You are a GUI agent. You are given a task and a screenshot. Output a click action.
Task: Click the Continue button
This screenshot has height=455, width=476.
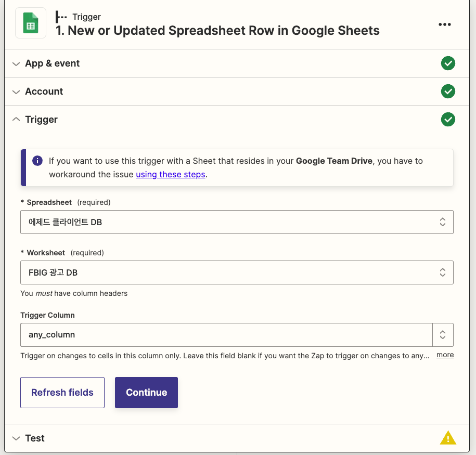coord(146,392)
